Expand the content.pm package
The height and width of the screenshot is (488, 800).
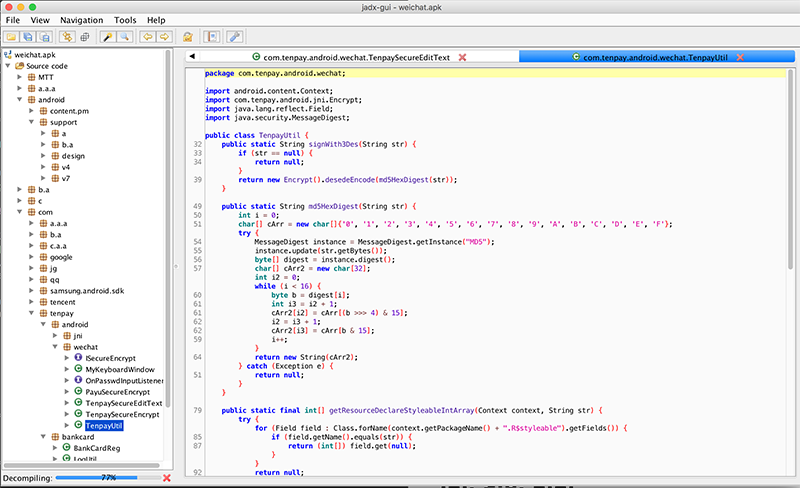(31, 111)
